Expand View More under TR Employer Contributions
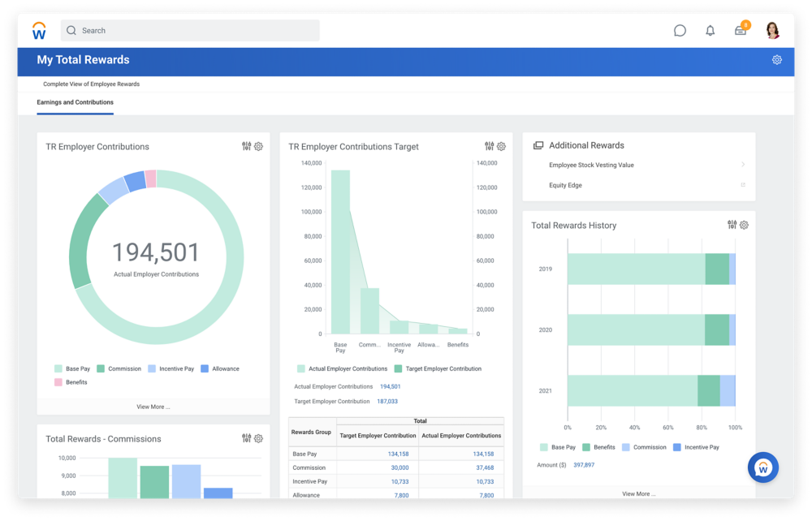 pyautogui.click(x=153, y=407)
